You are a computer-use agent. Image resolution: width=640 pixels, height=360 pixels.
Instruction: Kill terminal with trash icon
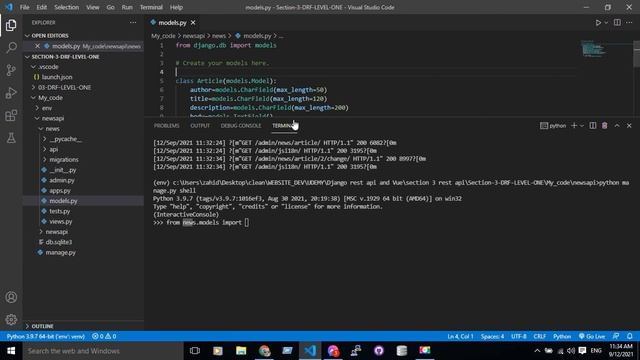[x=604, y=126]
